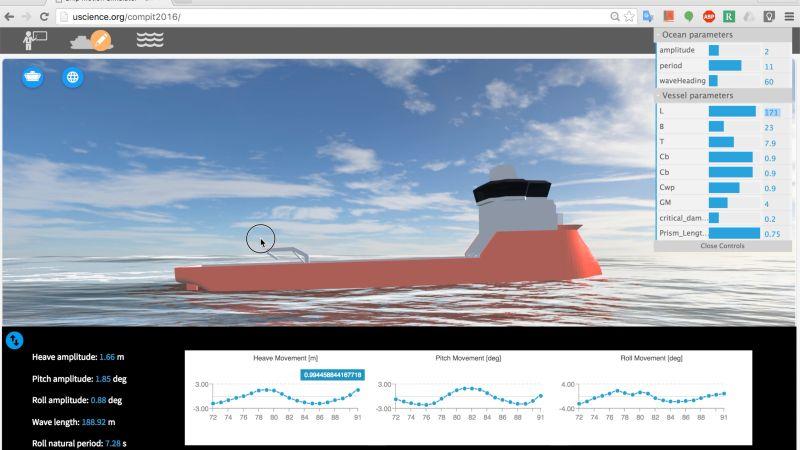This screenshot has height=450, width=800.
Task: Click the Close Controls button
Action: (x=722, y=246)
